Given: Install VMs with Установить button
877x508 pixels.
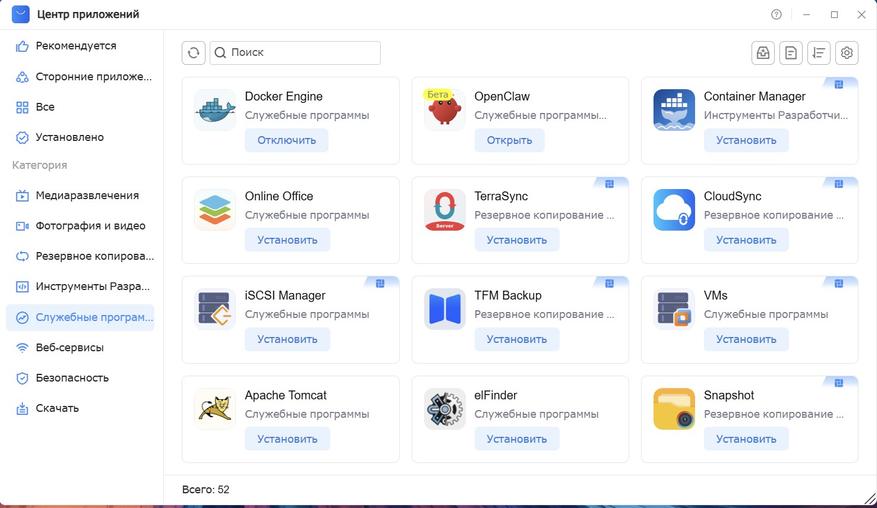Looking at the screenshot, I should coord(746,340).
